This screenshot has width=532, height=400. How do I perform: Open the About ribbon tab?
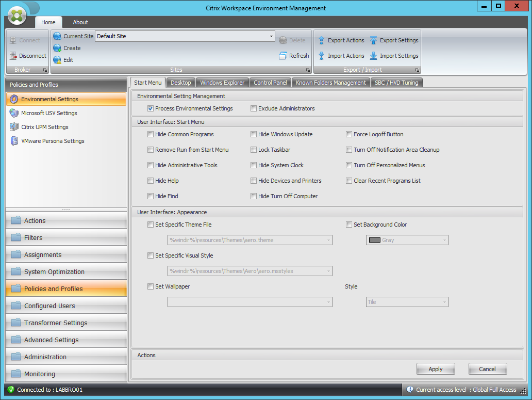[x=80, y=22]
